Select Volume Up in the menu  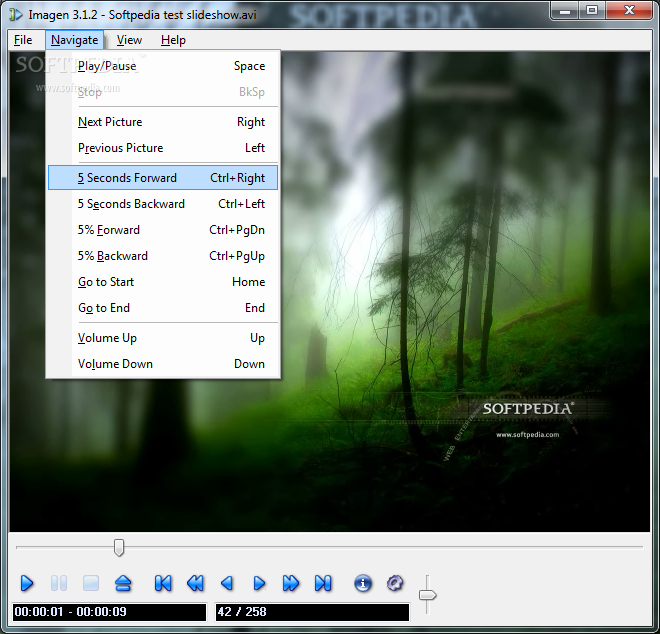[163, 338]
